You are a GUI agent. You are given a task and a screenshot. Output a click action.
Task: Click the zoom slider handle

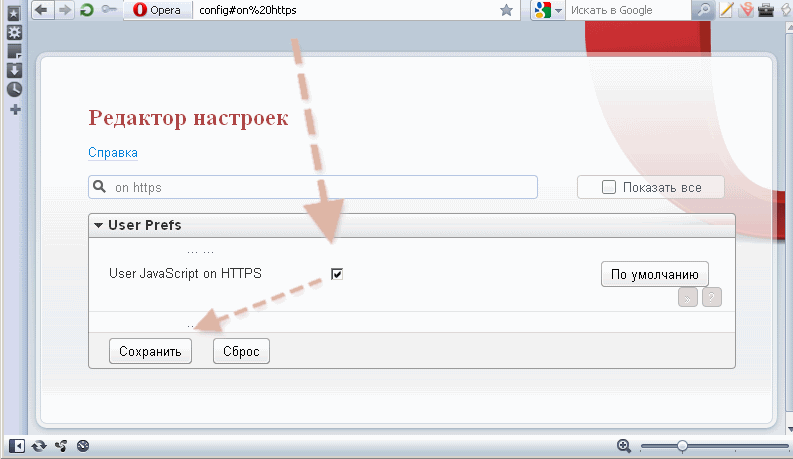pyautogui.click(x=682, y=446)
